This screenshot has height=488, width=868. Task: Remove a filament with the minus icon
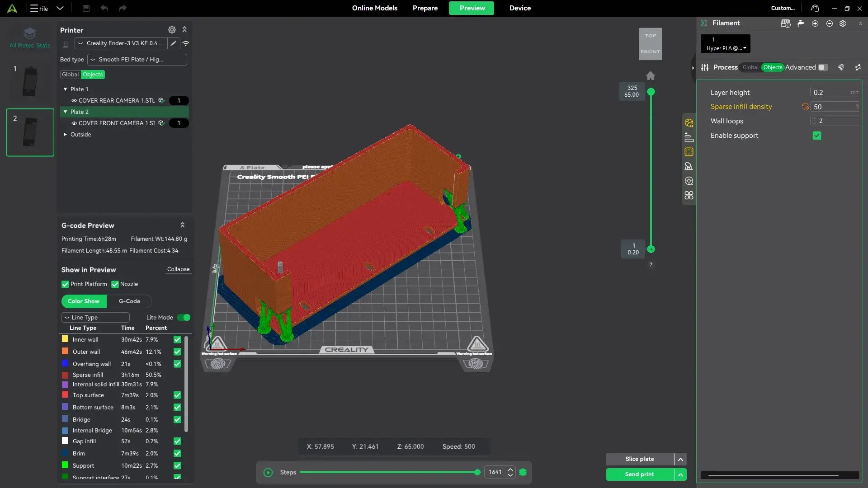pyautogui.click(x=830, y=23)
